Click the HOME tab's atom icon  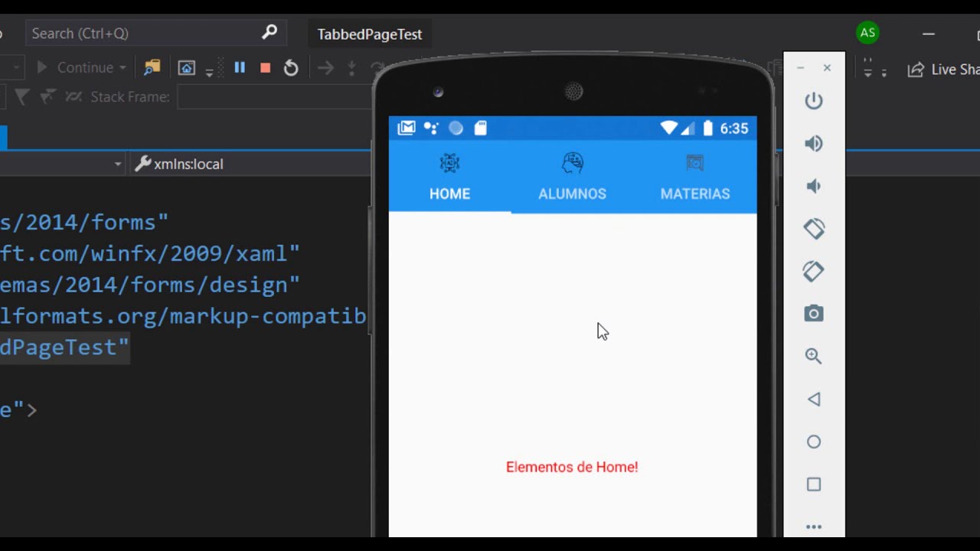click(x=449, y=163)
